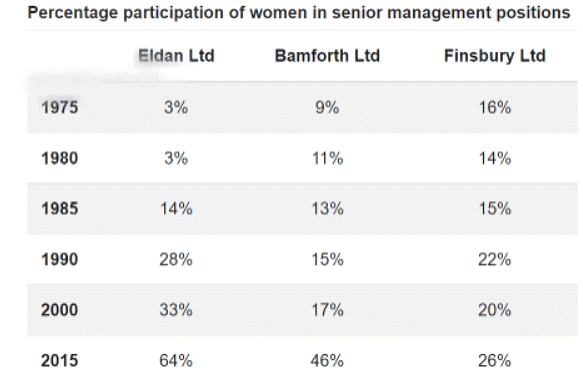Click the 1980 row label
Viewport: 583px width, 375px height.
[59, 158]
